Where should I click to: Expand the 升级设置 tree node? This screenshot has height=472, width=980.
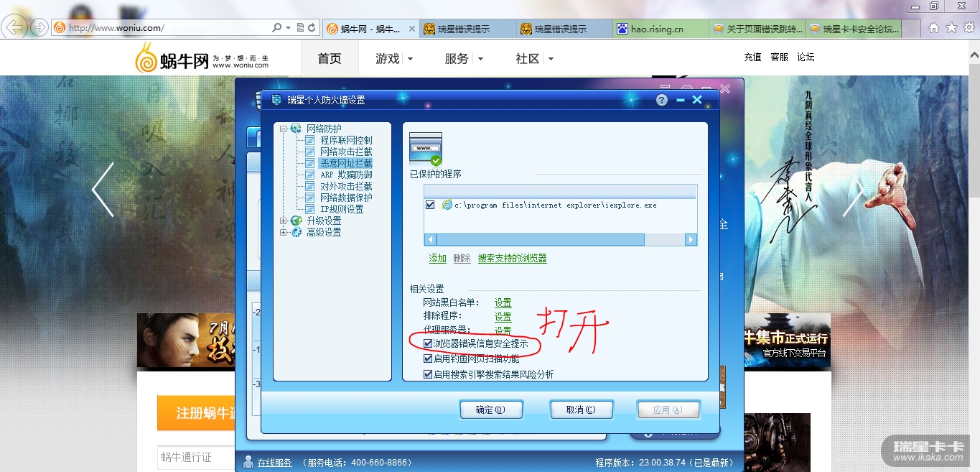(283, 221)
